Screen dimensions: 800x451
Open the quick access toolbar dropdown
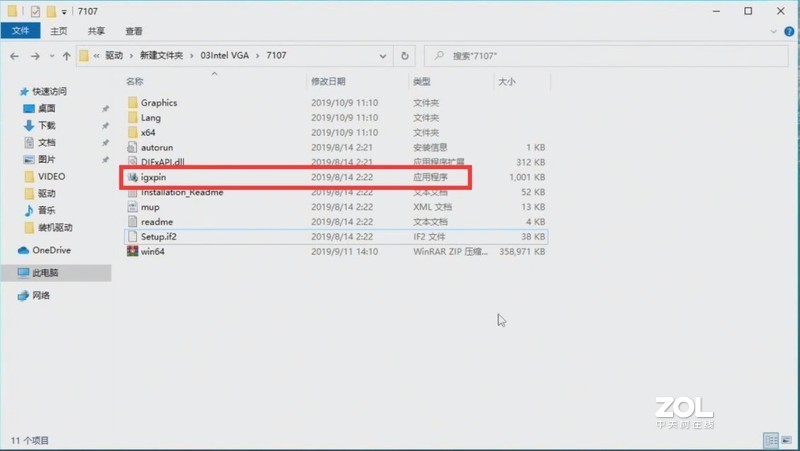(x=64, y=11)
